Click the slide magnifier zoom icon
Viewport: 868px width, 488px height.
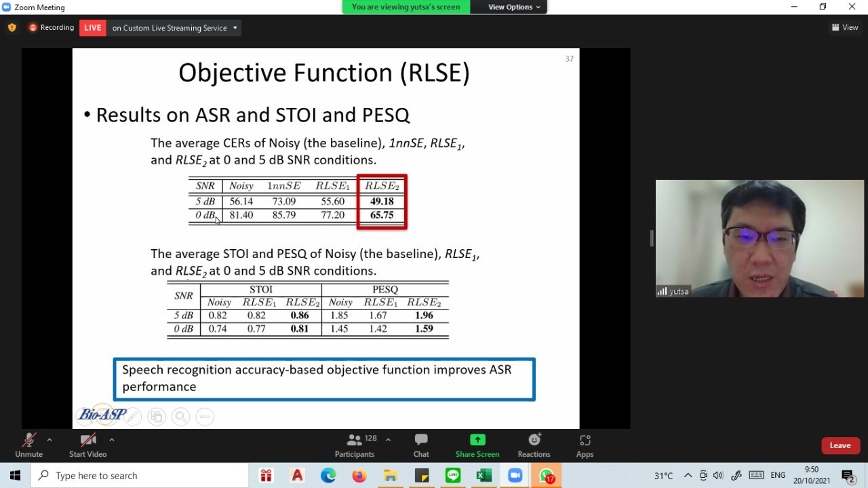180,417
